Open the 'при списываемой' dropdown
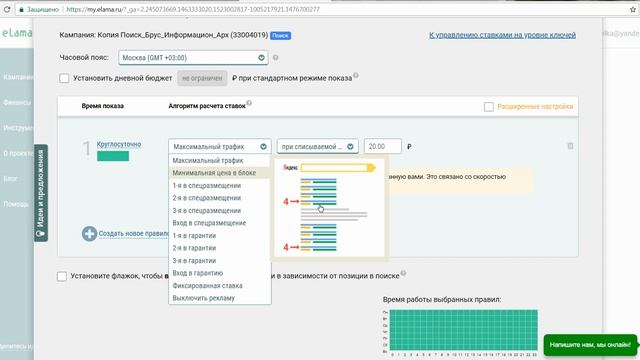The height and width of the screenshot is (360, 640). click(317, 147)
